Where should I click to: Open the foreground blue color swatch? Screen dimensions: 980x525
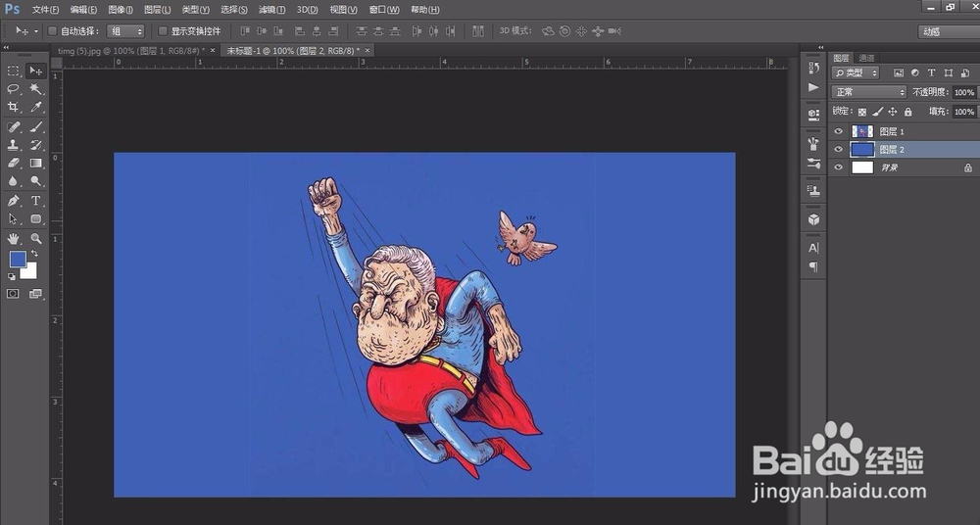click(x=18, y=259)
